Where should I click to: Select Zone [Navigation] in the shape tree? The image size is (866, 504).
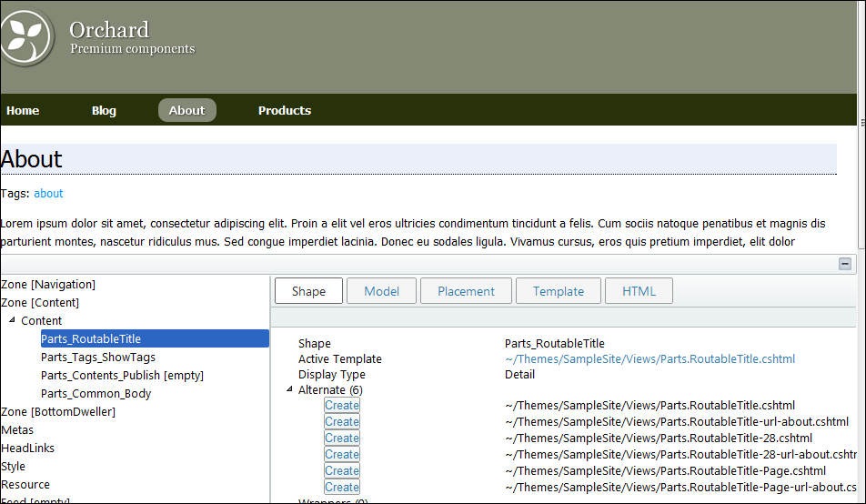(x=48, y=285)
